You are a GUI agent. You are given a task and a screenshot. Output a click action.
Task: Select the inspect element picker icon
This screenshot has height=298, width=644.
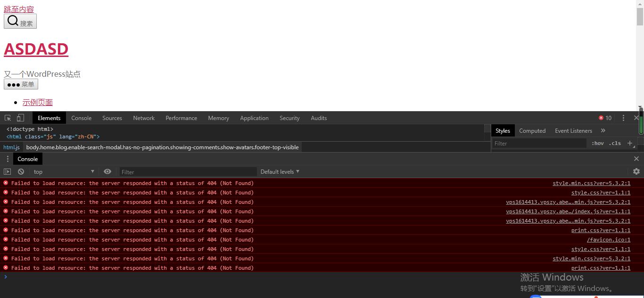pos(8,118)
